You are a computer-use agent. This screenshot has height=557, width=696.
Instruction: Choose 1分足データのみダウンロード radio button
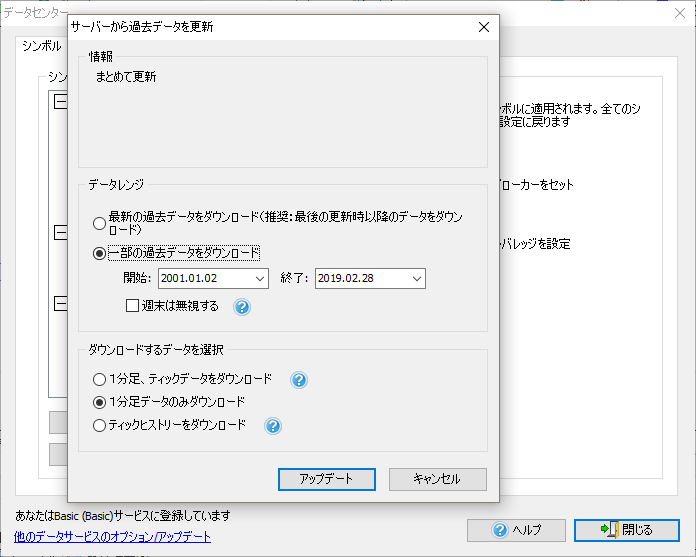[99, 402]
